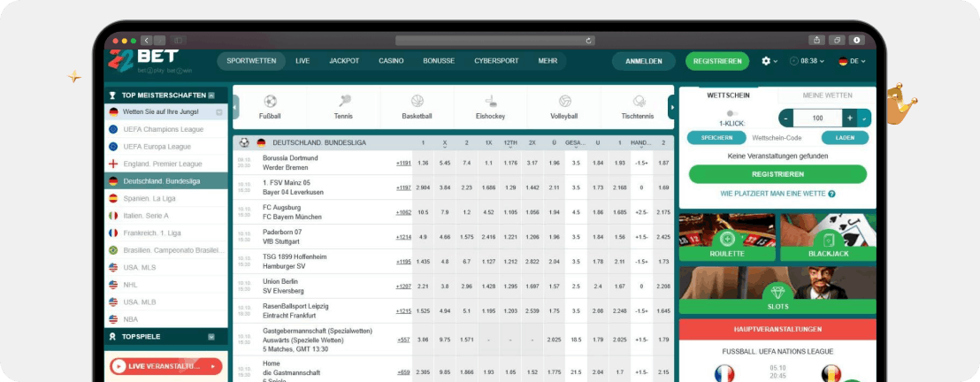Click the browser back arrow
The width and height of the screenshot is (980, 382).
[x=146, y=40]
